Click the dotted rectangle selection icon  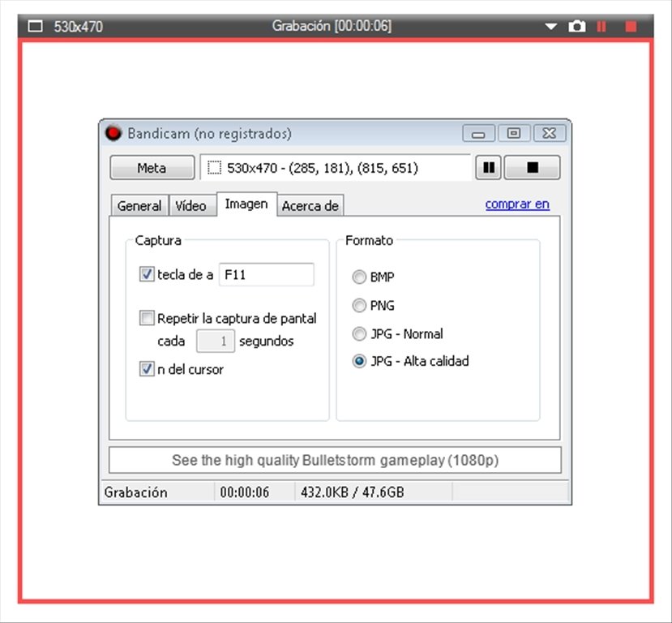coord(214,168)
